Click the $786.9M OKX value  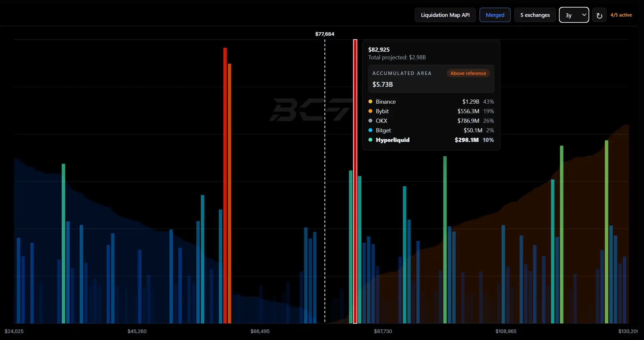[x=468, y=121]
